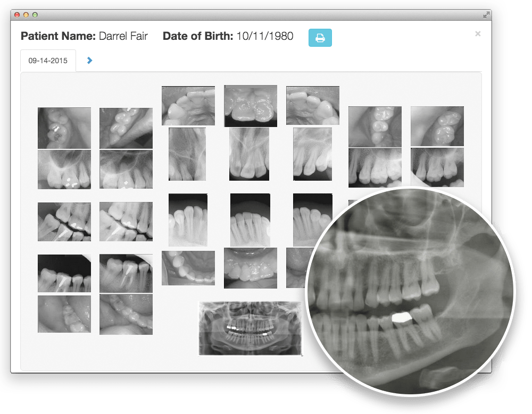Click the patient name Darrel Fair
Screen dimensions: 532x414
tap(123, 36)
